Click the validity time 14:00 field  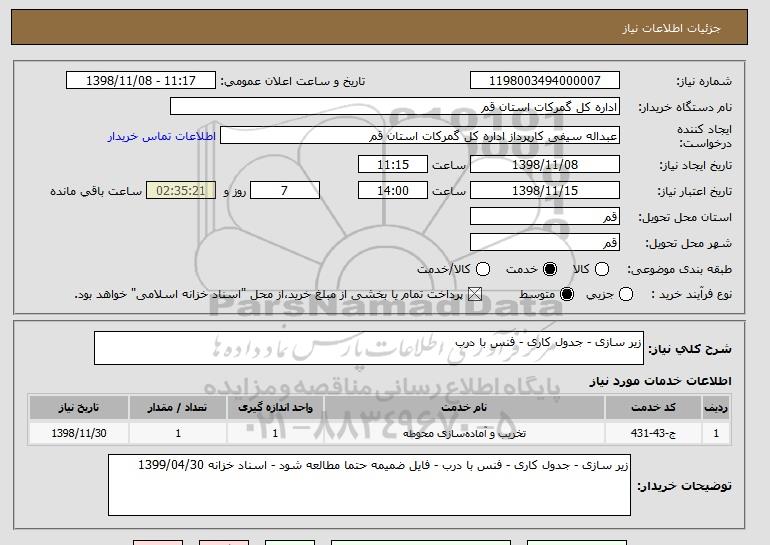point(393,191)
